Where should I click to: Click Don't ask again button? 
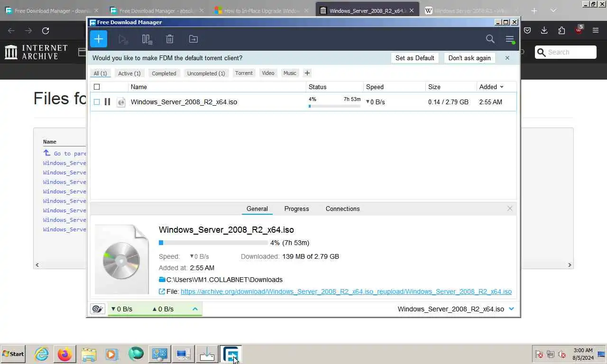click(469, 58)
